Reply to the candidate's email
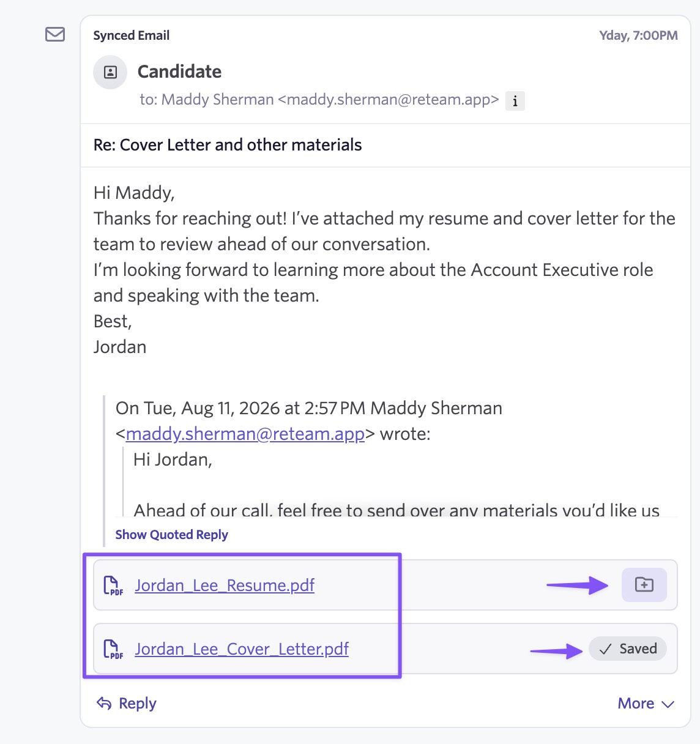700x744 pixels. [x=127, y=704]
